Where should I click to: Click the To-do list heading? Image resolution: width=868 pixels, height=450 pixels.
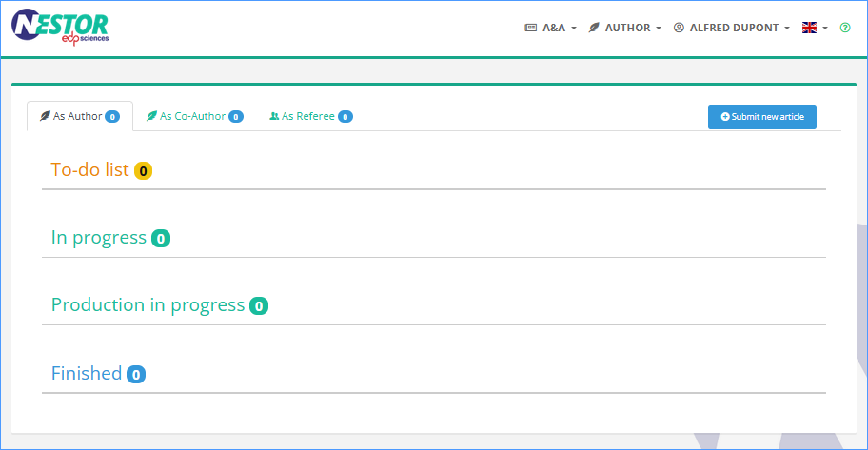[89, 169]
